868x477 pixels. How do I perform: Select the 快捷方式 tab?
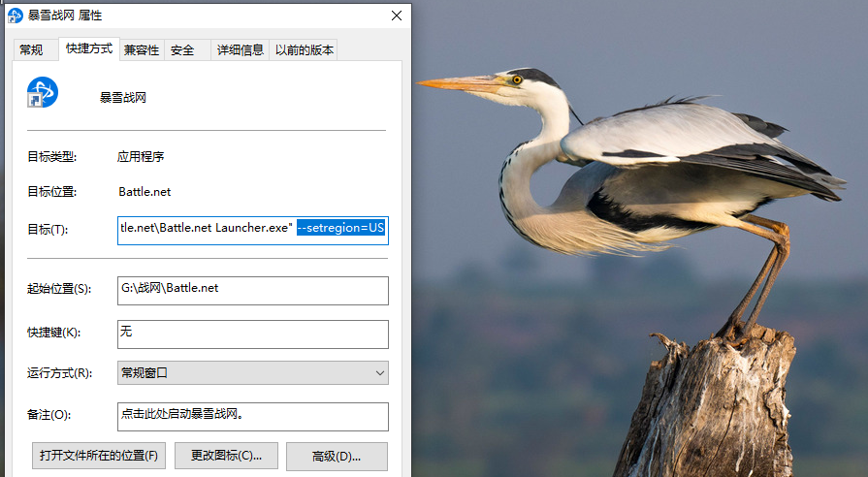(89, 49)
